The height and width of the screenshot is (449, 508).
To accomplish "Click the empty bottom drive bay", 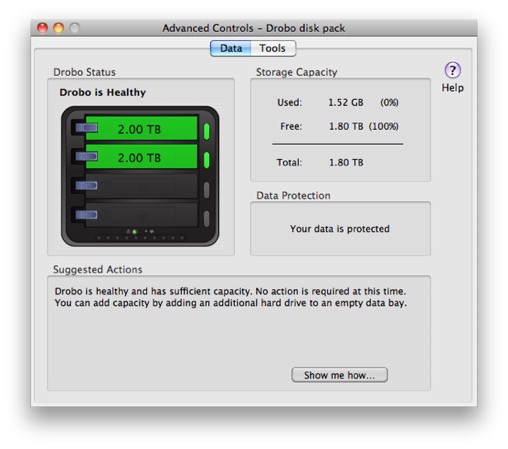I will coord(141,215).
